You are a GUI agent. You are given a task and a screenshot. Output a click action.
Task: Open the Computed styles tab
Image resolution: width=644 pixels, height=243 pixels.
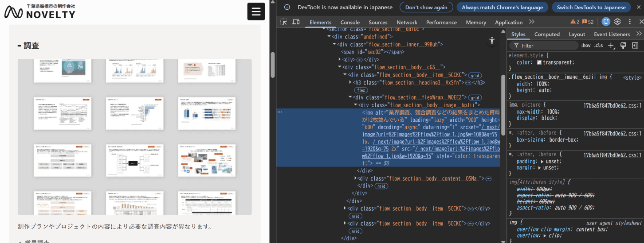pyautogui.click(x=547, y=34)
